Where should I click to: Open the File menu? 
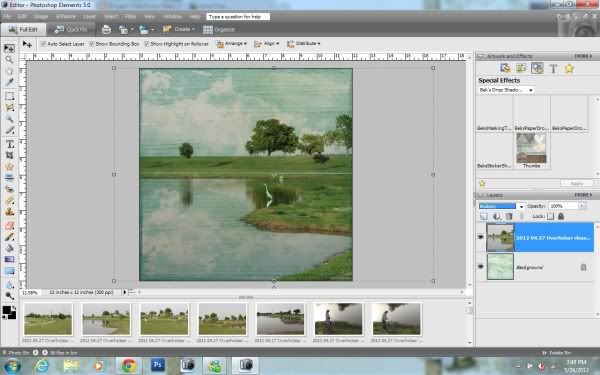click(x=7, y=16)
